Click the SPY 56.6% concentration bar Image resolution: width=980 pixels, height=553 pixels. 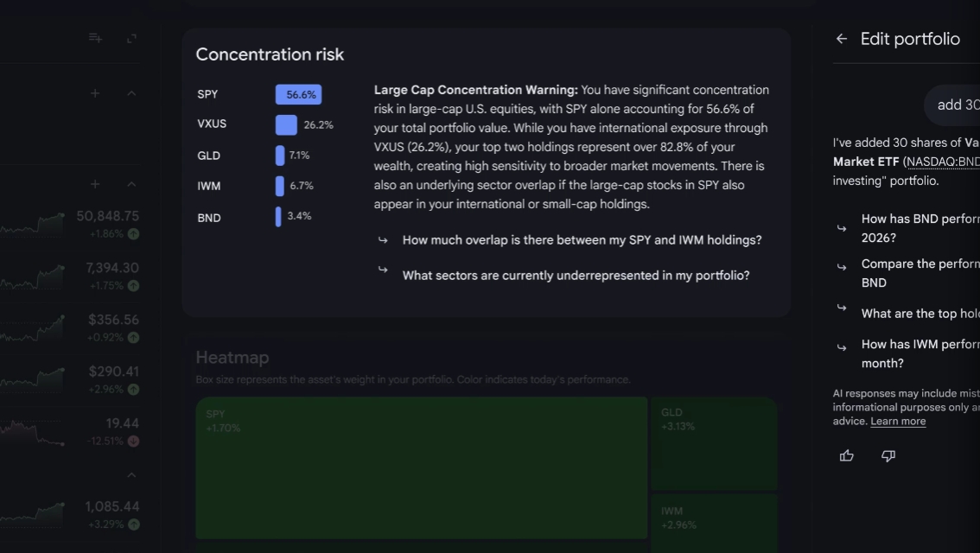coord(298,94)
